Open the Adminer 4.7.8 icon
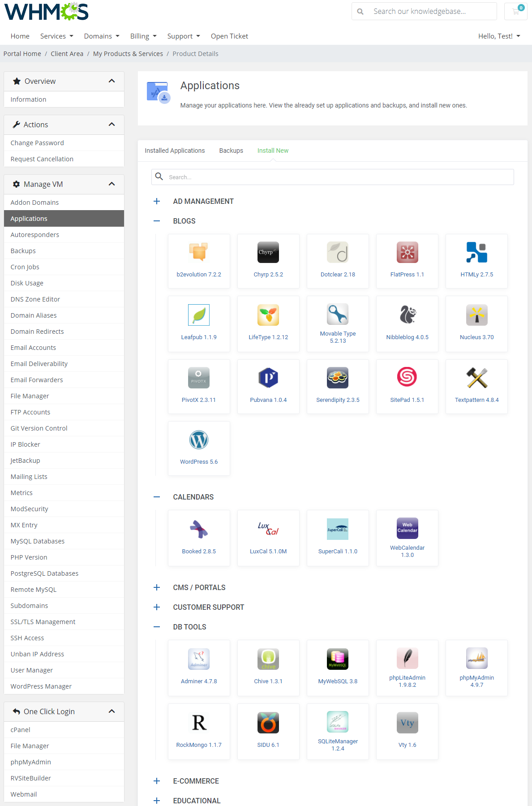 (x=199, y=659)
